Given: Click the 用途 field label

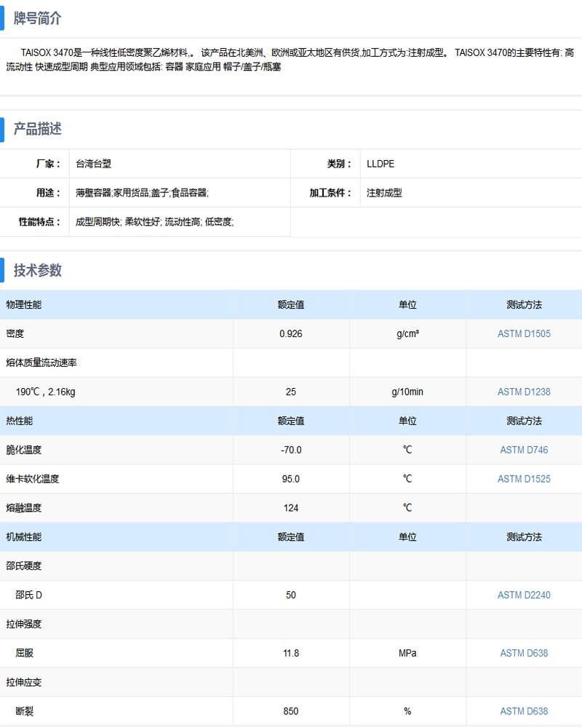Looking at the screenshot, I should (48, 193).
